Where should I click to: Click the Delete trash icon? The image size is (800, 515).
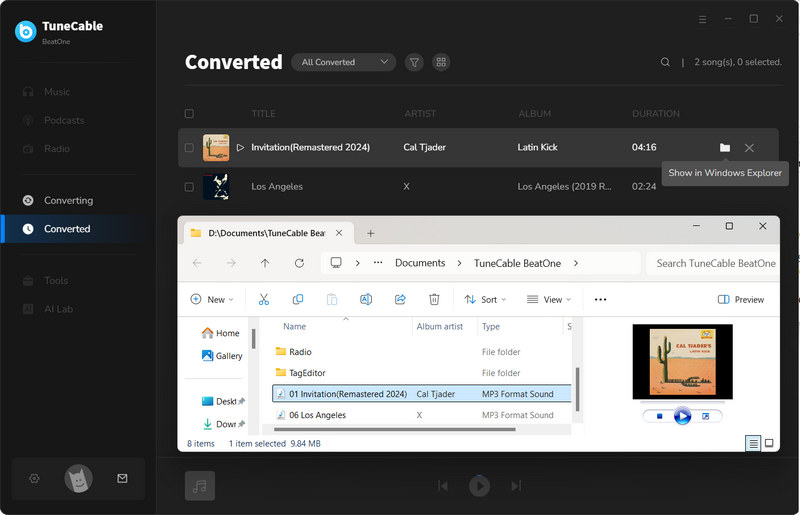click(434, 300)
